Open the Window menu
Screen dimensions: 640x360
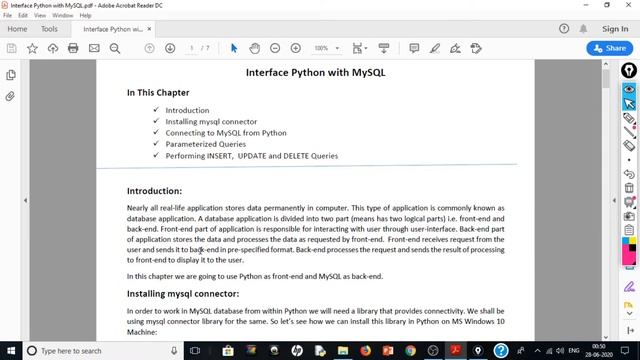(62, 16)
